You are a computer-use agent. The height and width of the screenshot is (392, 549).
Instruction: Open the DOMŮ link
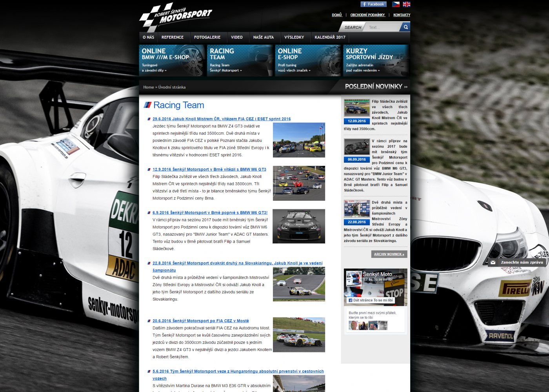point(337,15)
